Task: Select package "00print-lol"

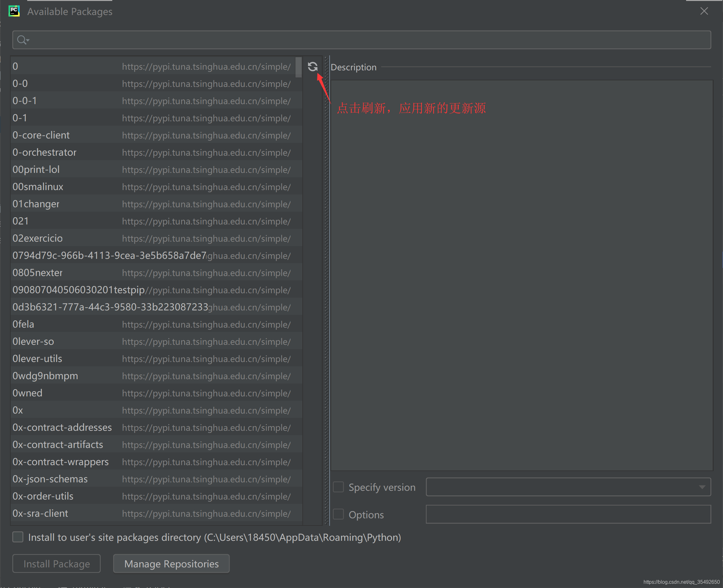Action: 157,170
